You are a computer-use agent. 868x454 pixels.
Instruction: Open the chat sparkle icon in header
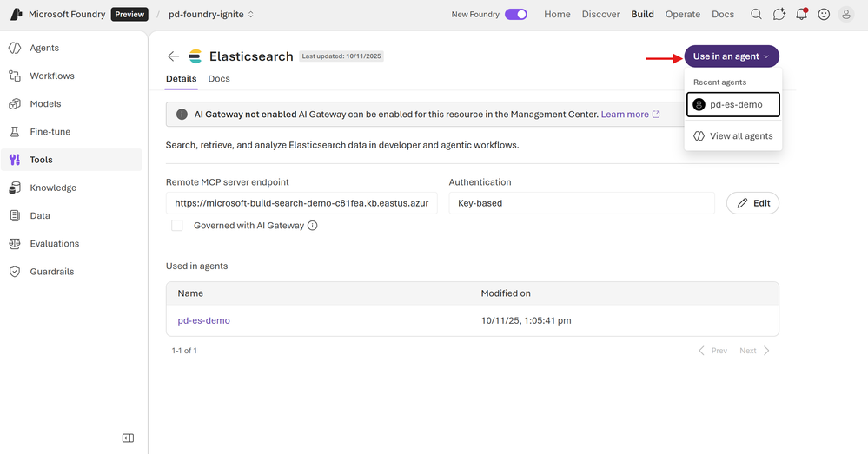[x=779, y=15]
